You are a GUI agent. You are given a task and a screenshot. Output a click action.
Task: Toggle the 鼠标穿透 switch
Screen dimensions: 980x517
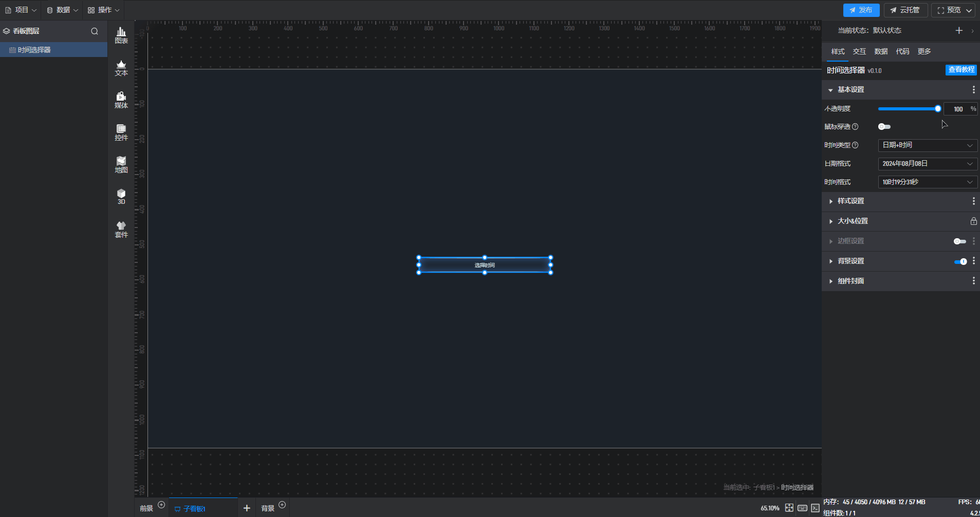(x=884, y=127)
